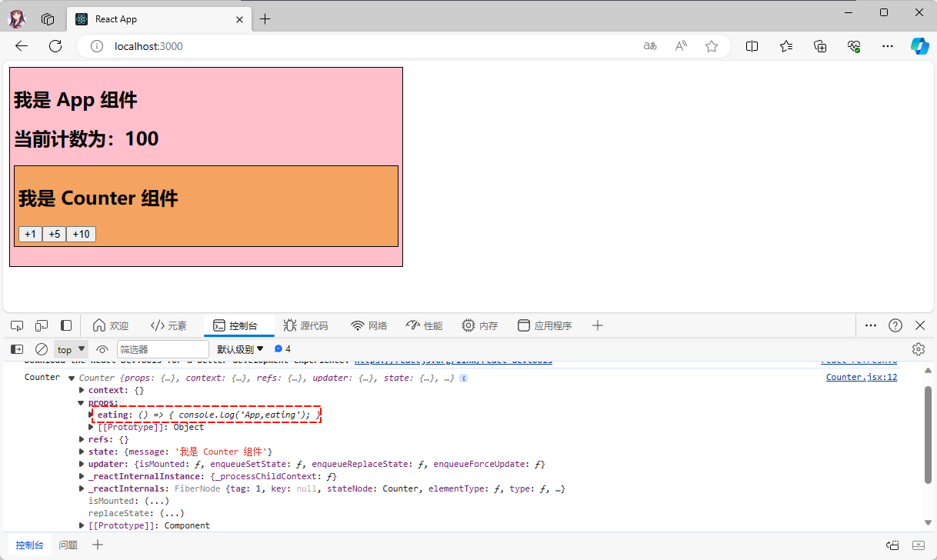The image size is (937, 560).
Task: Open the Counter.jsx:12 source link
Action: pos(862,377)
